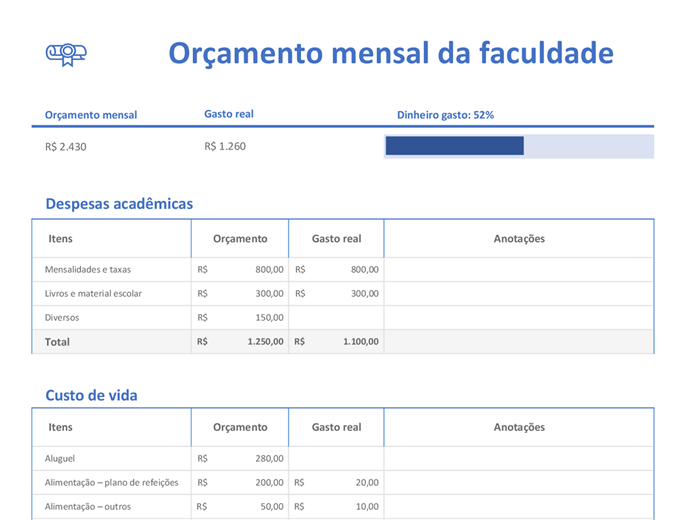Click Mensalidades e taxas budget 800,00 cell
This screenshot has height=520, width=675.
pyautogui.click(x=240, y=269)
